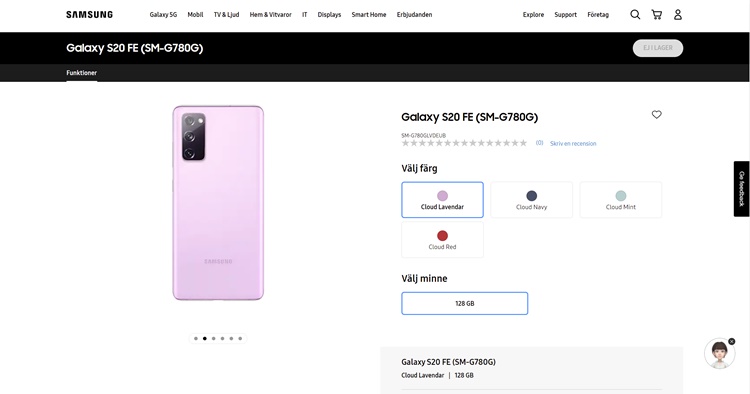Click the Skriv en recension link
Image resolution: width=750 pixels, height=394 pixels.
[x=573, y=143]
